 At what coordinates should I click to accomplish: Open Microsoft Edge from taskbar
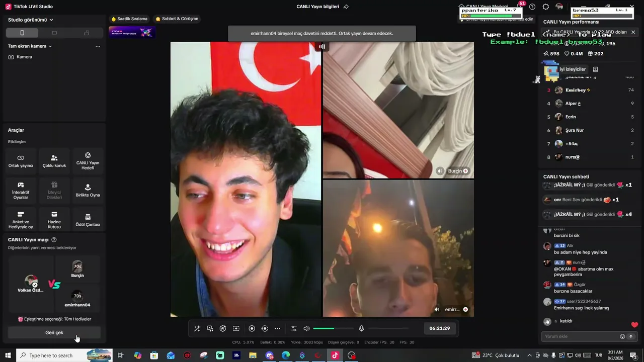click(286, 355)
